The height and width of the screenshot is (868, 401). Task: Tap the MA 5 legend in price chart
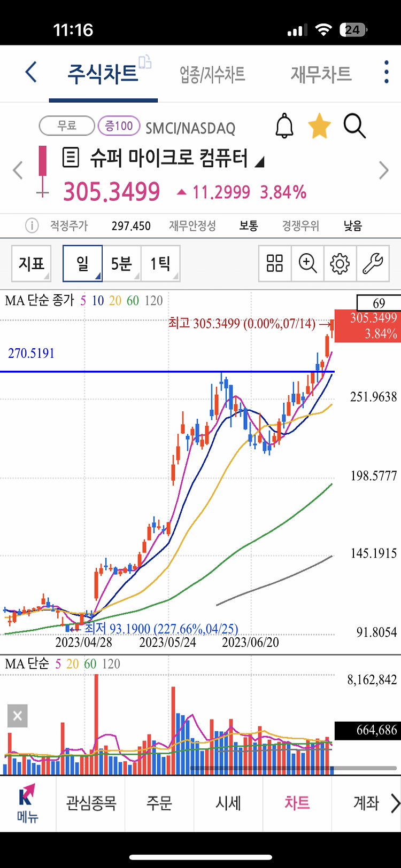pyautogui.click(x=83, y=301)
